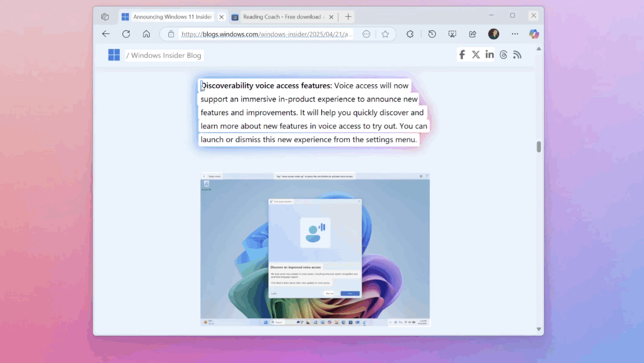Open Settings and more menu

pyautogui.click(x=515, y=34)
